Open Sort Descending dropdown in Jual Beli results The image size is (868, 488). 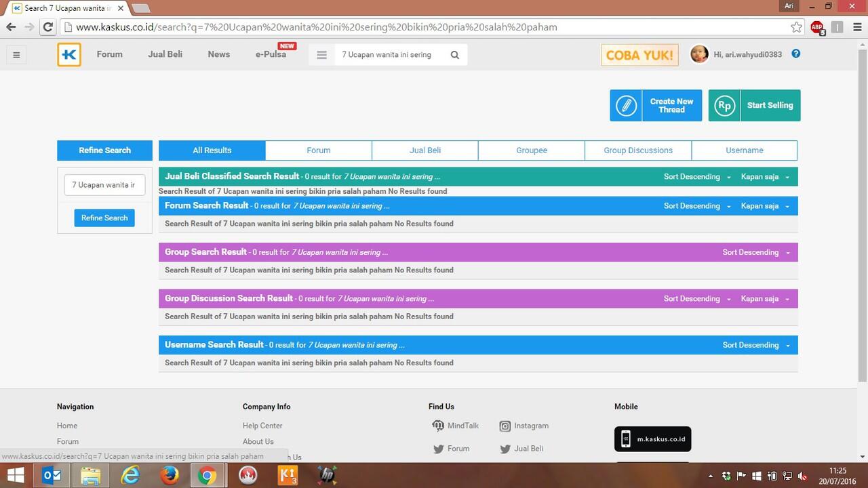(x=697, y=177)
